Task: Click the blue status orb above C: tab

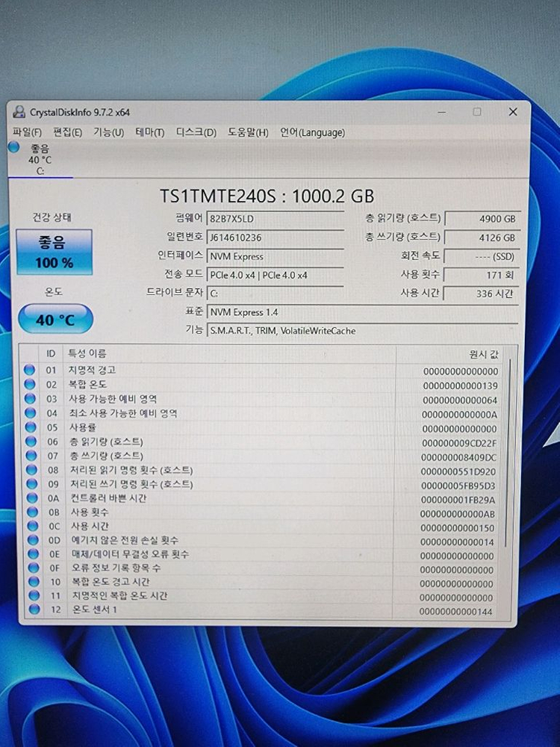Action: [13, 147]
